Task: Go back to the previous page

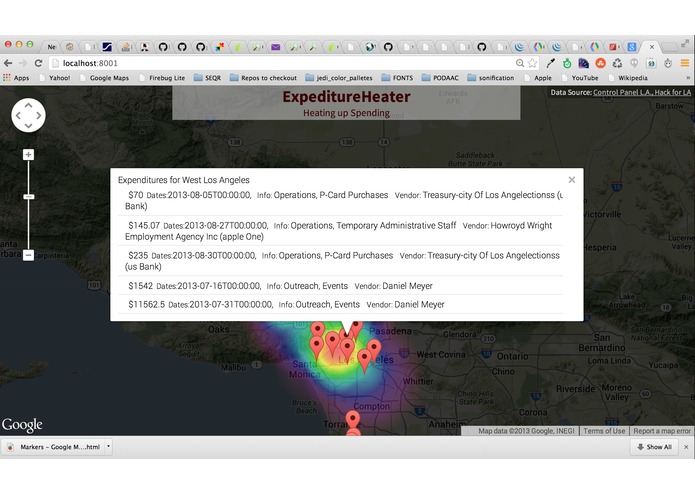Action: click(8, 63)
